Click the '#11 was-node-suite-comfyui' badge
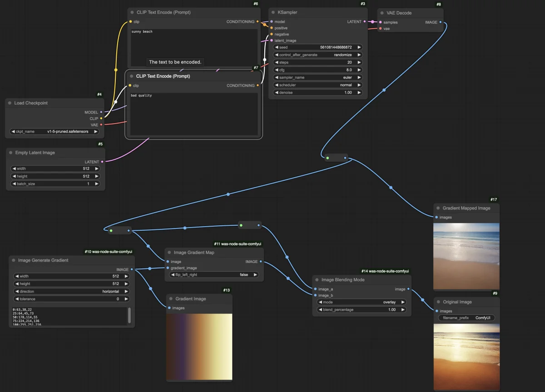 click(238, 244)
